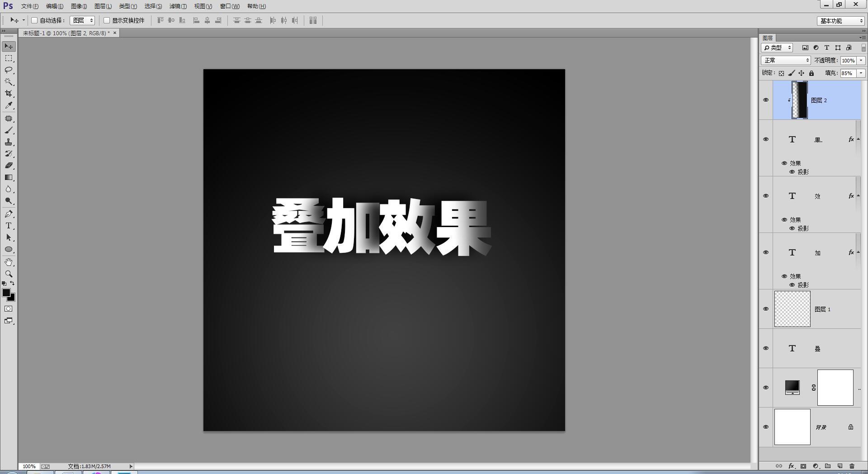Viewport: 868px width, 474px height.
Task: Lock transparent pixels icon
Action: click(x=781, y=73)
